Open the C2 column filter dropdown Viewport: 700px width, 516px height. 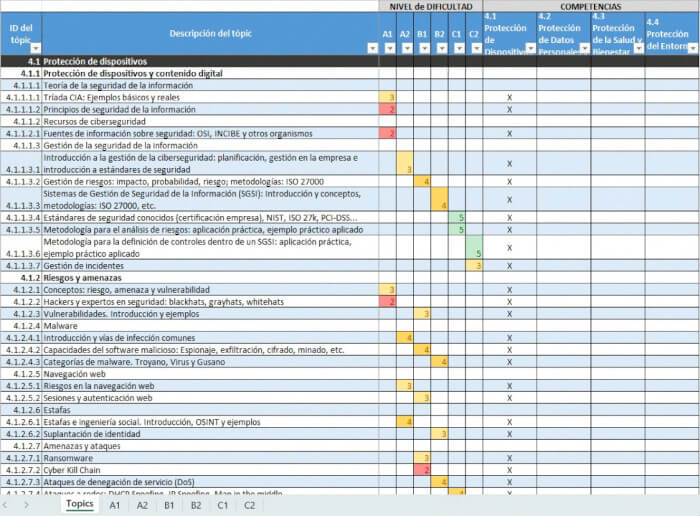click(x=477, y=48)
